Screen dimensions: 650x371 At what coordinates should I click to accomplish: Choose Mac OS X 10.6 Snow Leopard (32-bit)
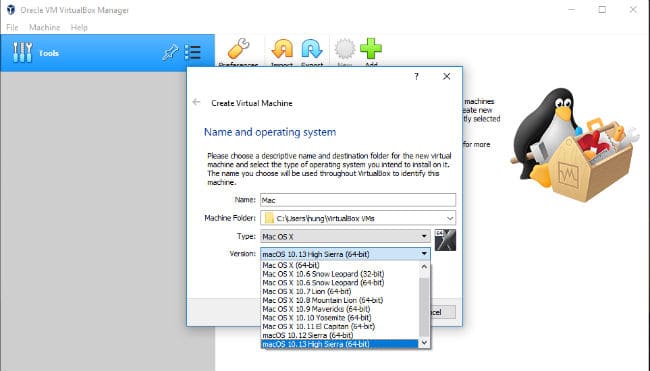(x=340, y=274)
